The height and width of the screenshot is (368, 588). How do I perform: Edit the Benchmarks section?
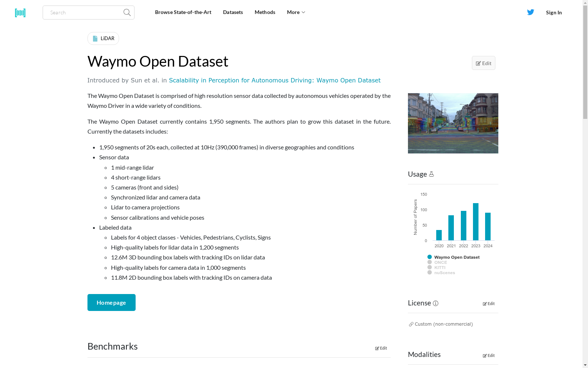[x=381, y=348]
